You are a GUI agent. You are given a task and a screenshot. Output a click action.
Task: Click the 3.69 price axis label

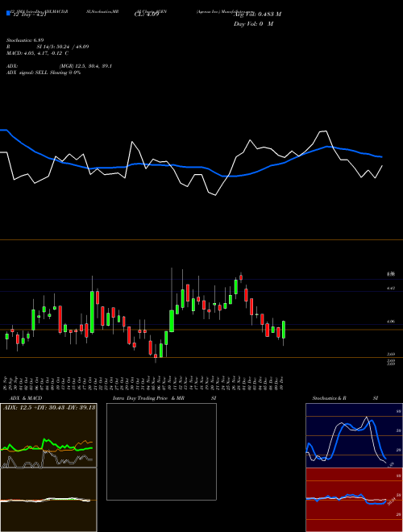[x=390, y=354]
